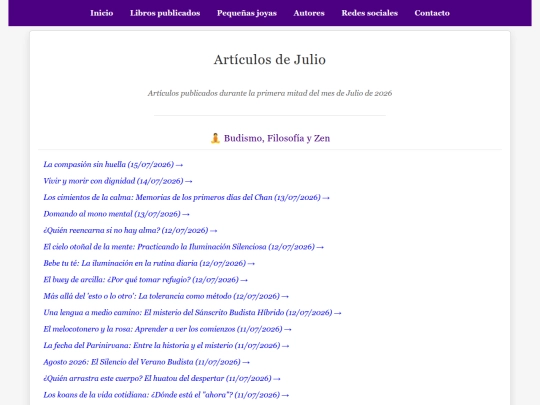Open Bebe tu té article link

pos(149,263)
